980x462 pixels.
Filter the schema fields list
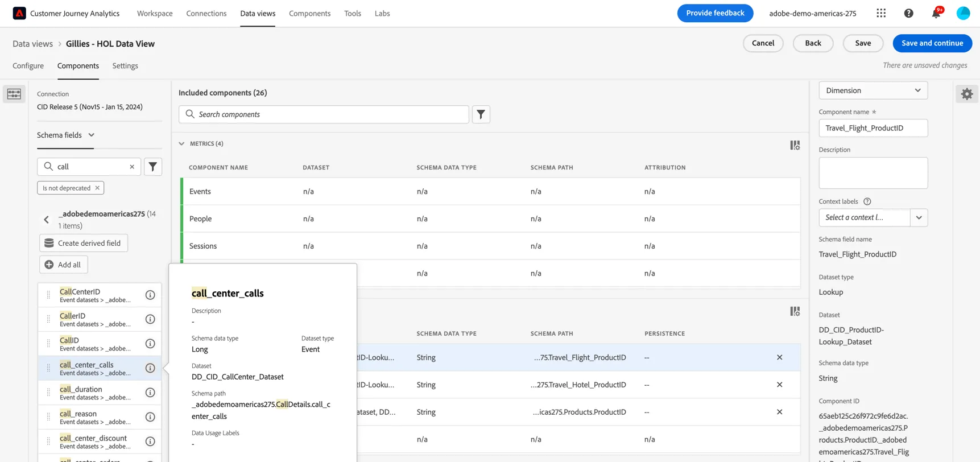point(153,167)
